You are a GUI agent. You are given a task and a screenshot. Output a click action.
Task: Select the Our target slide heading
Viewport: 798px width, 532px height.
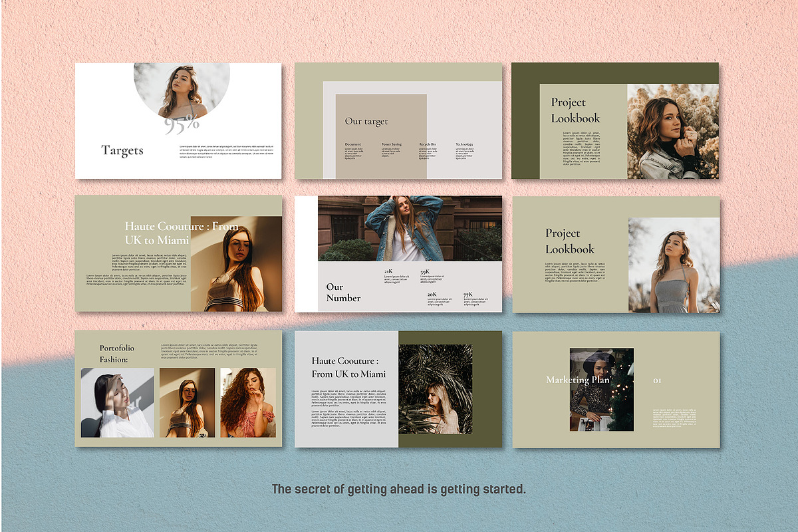tap(366, 123)
